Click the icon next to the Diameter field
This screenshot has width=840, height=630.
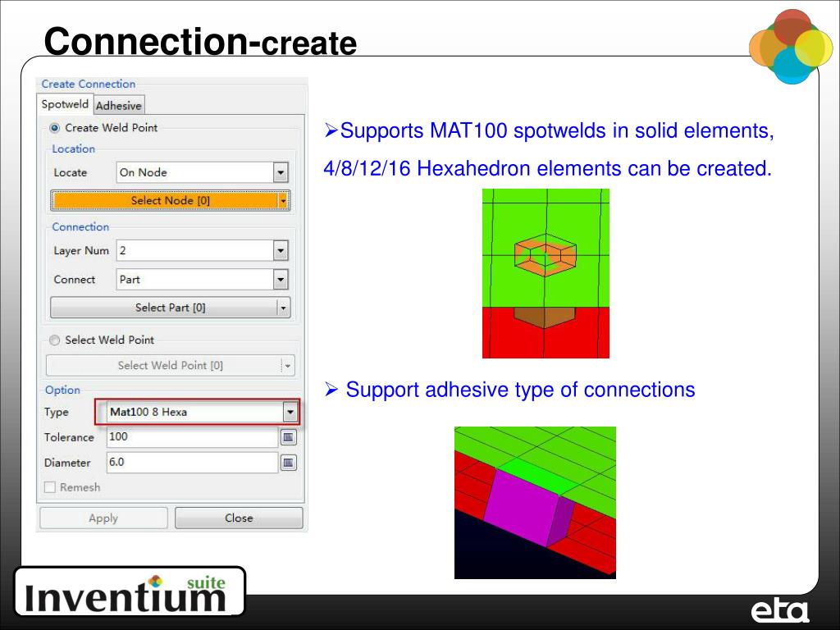coord(288,463)
